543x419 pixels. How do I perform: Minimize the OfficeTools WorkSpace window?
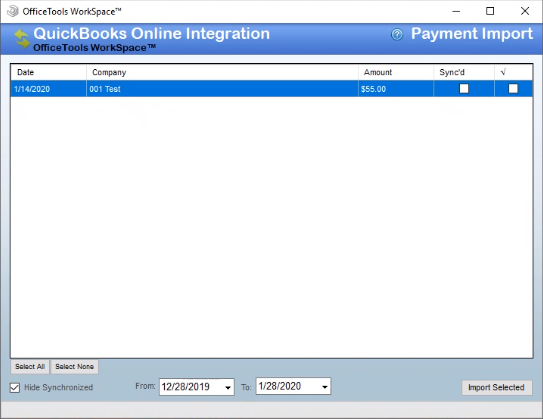tap(456, 11)
